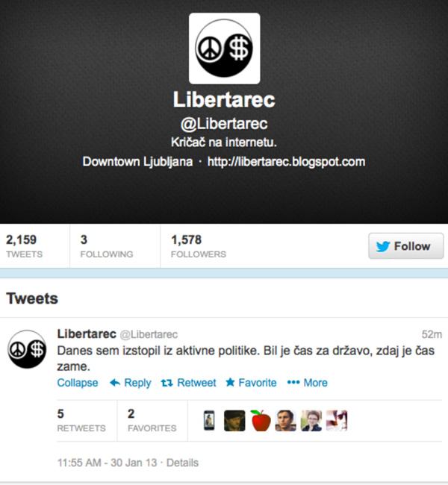The width and height of the screenshot is (448, 485).
Task: Open tweet Details link
Action: click(x=182, y=463)
